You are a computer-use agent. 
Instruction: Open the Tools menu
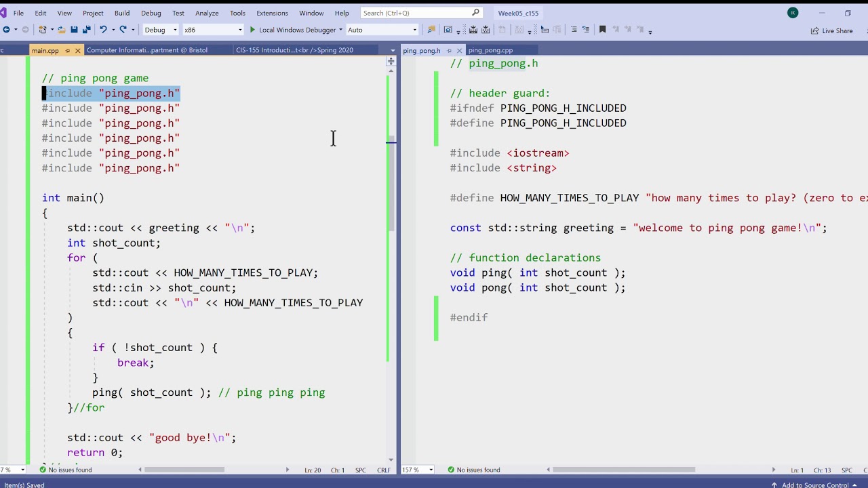point(237,13)
